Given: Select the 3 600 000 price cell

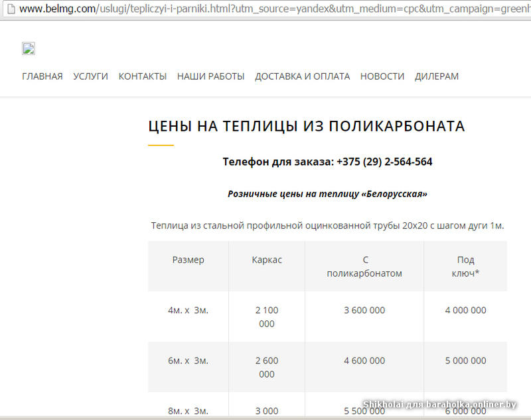Looking at the screenshot, I should [x=364, y=316].
